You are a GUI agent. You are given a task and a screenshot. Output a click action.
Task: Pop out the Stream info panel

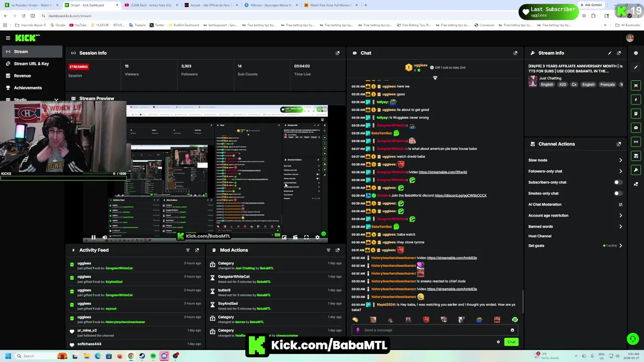point(619,53)
